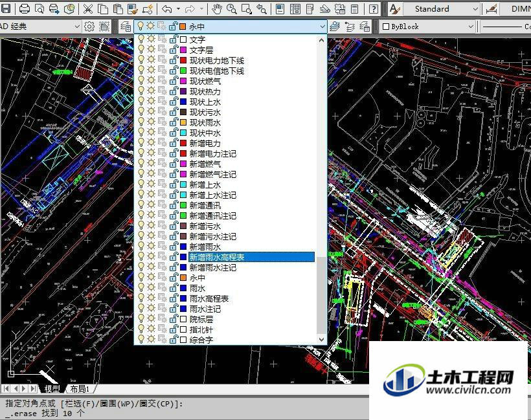
Task: Click the green 现状电信地下线 color swatch
Action: pos(183,71)
